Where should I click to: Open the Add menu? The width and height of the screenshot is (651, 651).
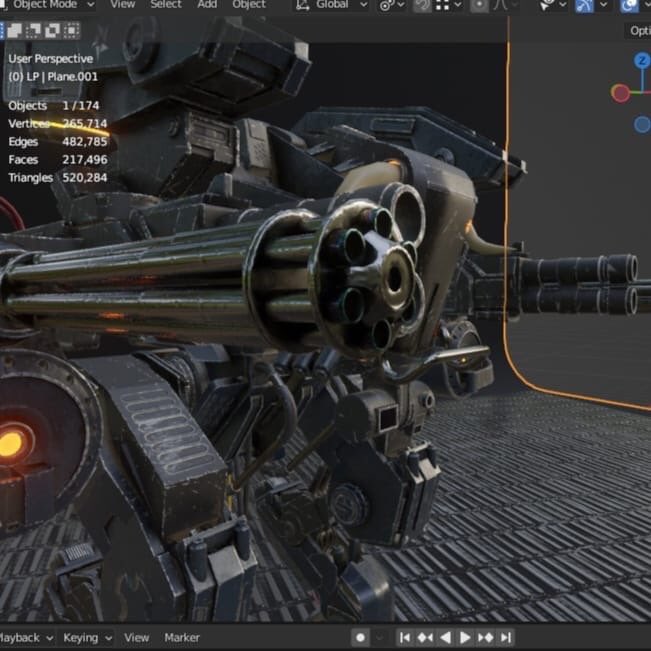(x=207, y=5)
